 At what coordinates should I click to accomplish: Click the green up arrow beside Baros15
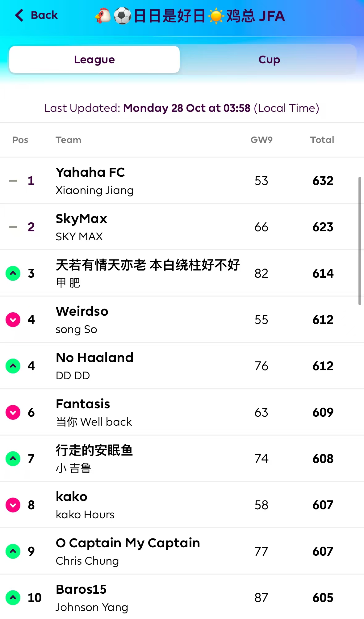point(13,597)
